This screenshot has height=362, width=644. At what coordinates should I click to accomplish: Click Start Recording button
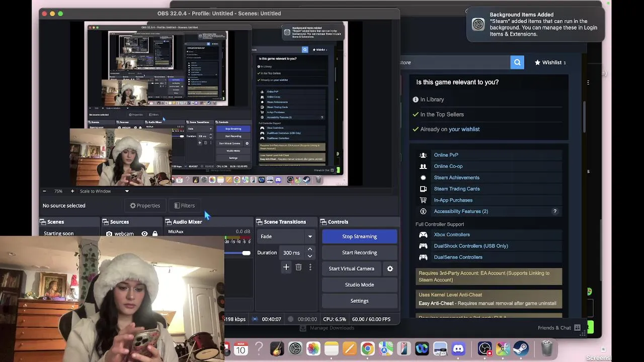[359, 252]
